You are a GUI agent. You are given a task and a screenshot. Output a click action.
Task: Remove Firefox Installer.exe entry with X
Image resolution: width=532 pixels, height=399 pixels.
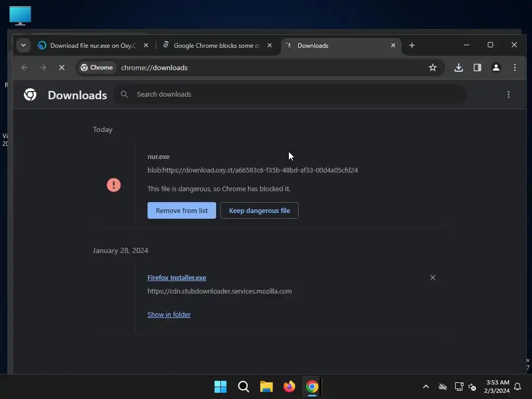(433, 277)
